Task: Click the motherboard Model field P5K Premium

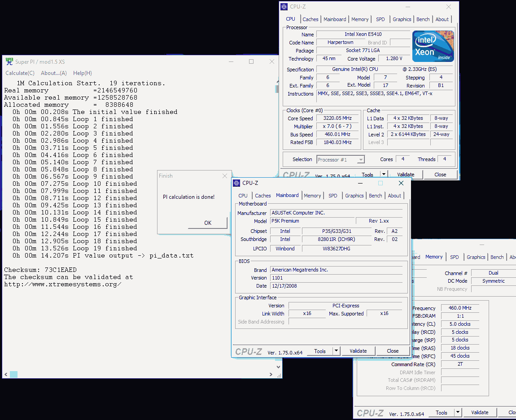Action: (313, 221)
